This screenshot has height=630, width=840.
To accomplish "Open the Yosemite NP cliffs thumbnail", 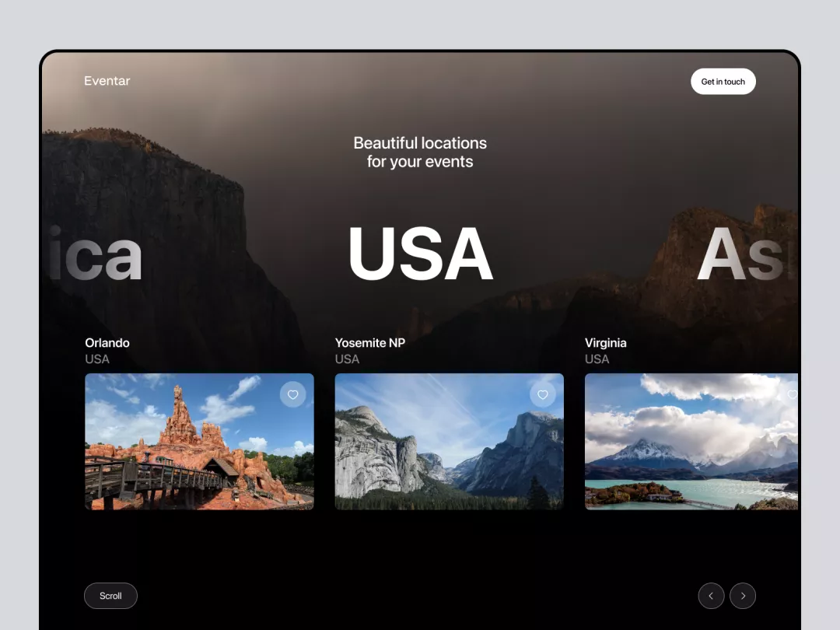I will pyautogui.click(x=449, y=442).
